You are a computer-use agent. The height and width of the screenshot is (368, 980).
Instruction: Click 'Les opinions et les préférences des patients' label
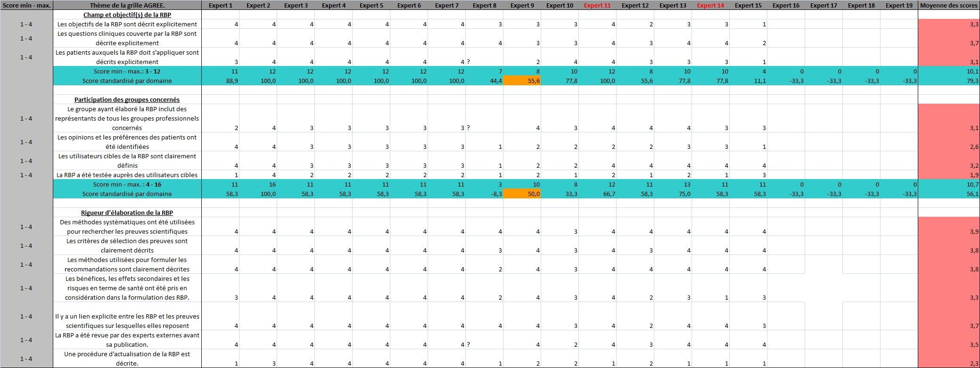tap(127, 142)
